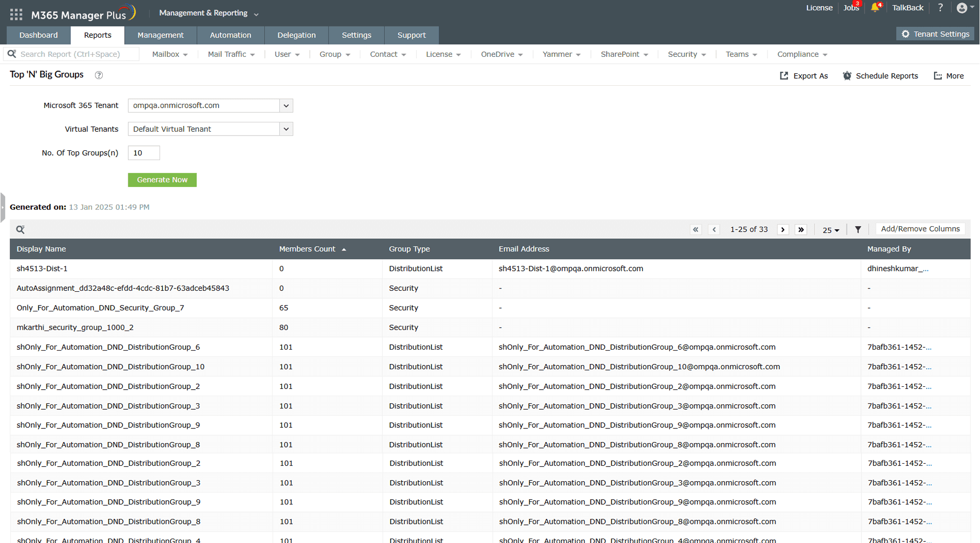Expand the Virtual Tenants dropdown
Viewport: 980px width, 543px height.
(x=286, y=129)
